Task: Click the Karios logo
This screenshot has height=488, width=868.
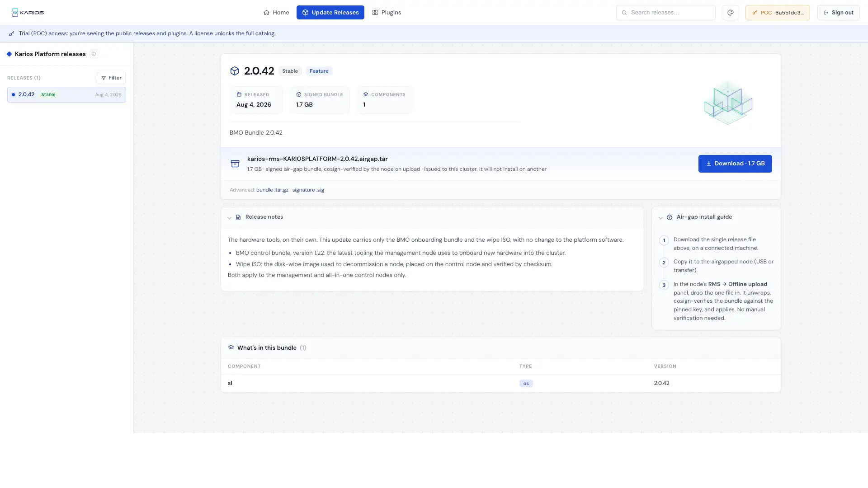Action: click(x=28, y=13)
